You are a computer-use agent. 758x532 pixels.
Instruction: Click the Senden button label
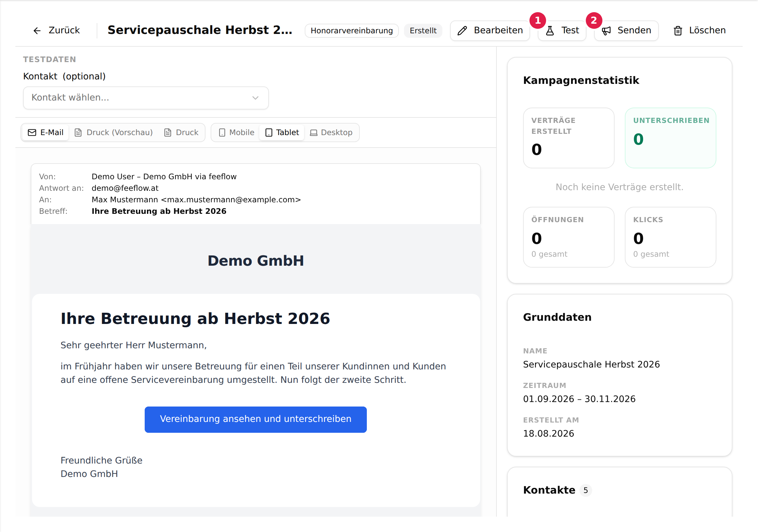pos(634,30)
